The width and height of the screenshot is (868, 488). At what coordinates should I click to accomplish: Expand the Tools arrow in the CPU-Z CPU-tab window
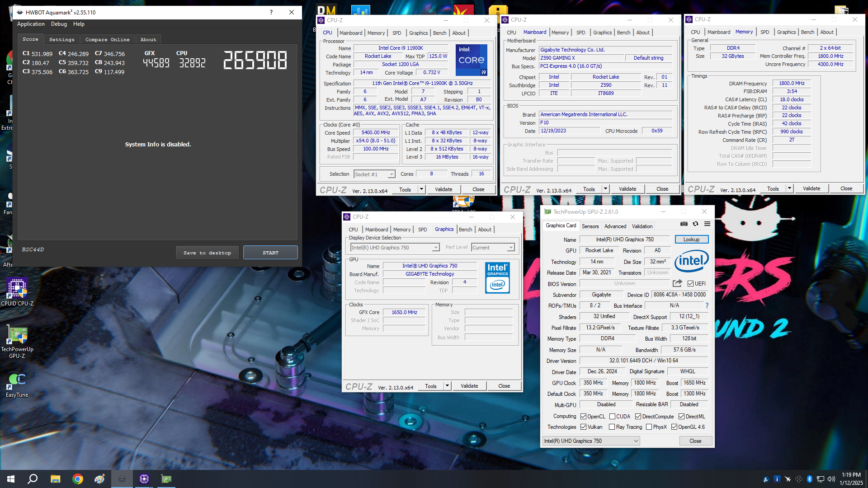click(x=421, y=189)
